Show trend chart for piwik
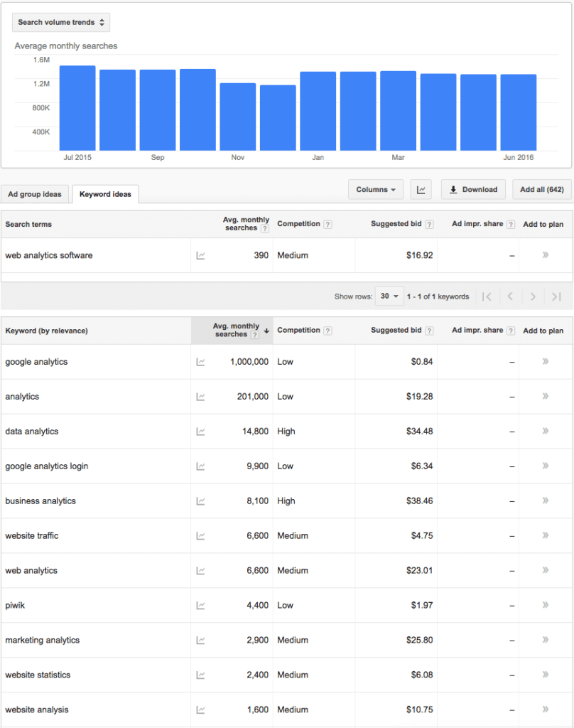Screen dimensions: 574x728 [200, 606]
